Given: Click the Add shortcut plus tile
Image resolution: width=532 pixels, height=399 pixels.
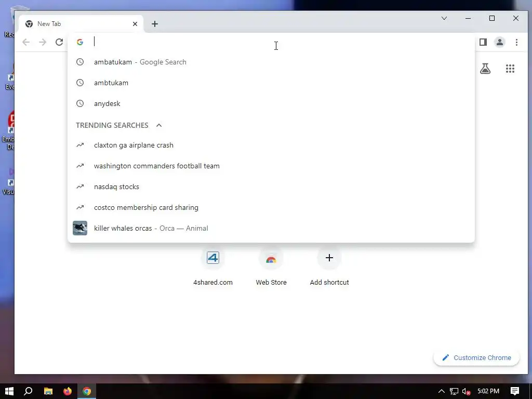Looking at the screenshot, I should tap(329, 258).
